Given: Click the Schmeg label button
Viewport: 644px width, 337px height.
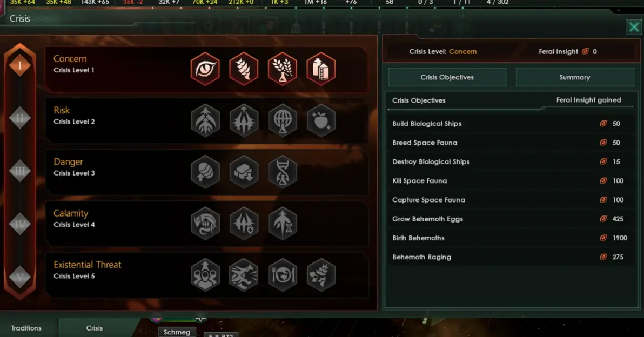Looking at the screenshot, I should pos(177,332).
